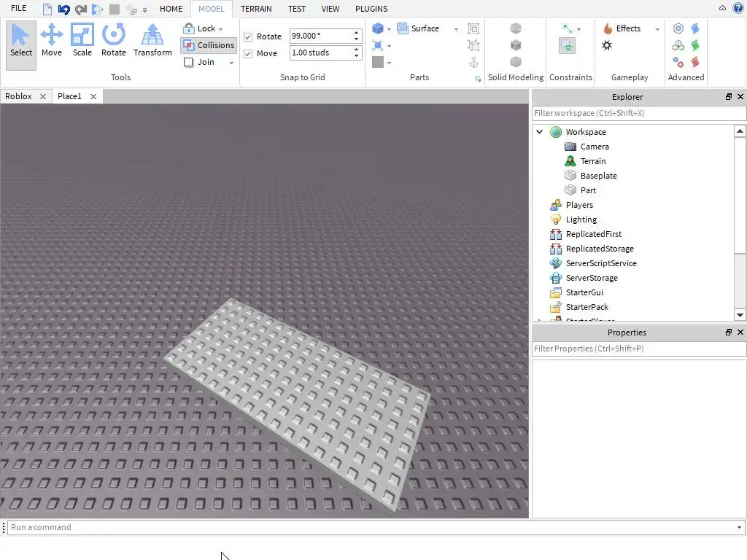Click the Anchor icon in Parts

click(x=473, y=62)
